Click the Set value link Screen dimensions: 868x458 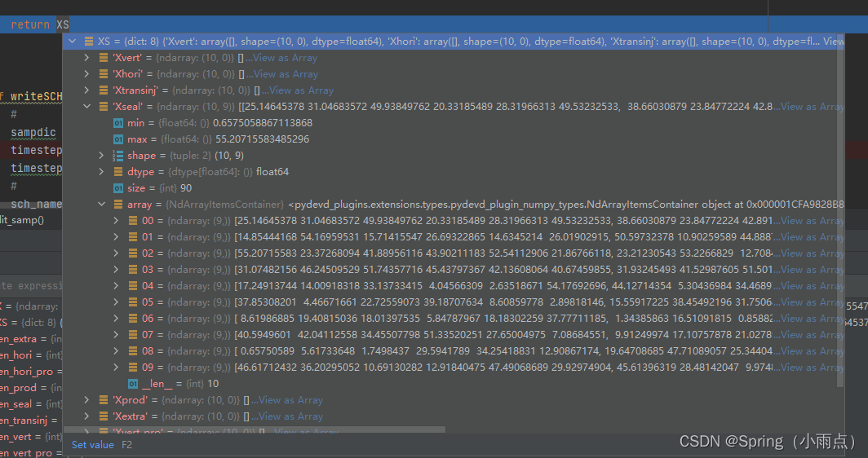tap(92, 445)
